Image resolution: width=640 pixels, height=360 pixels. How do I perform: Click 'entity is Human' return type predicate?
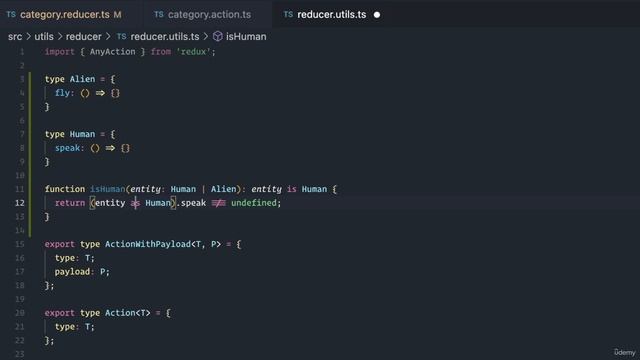pos(289,189)
